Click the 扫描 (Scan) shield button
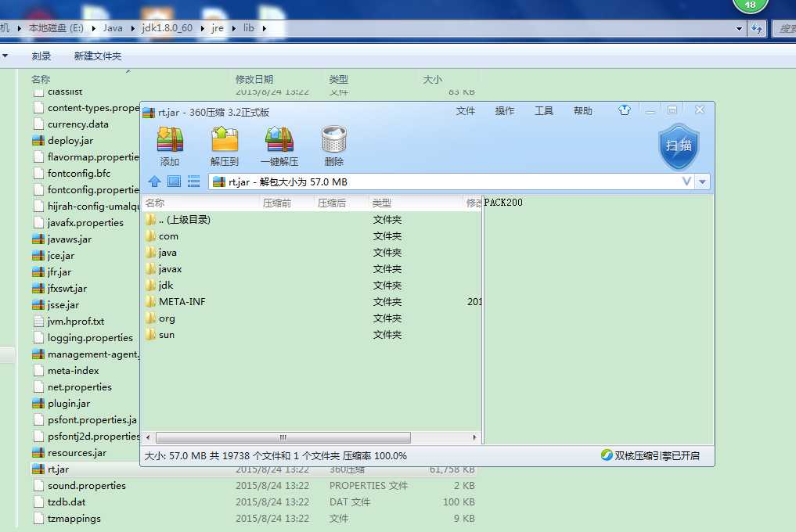The height and width of the screenshot is (532, 796). 679,146
